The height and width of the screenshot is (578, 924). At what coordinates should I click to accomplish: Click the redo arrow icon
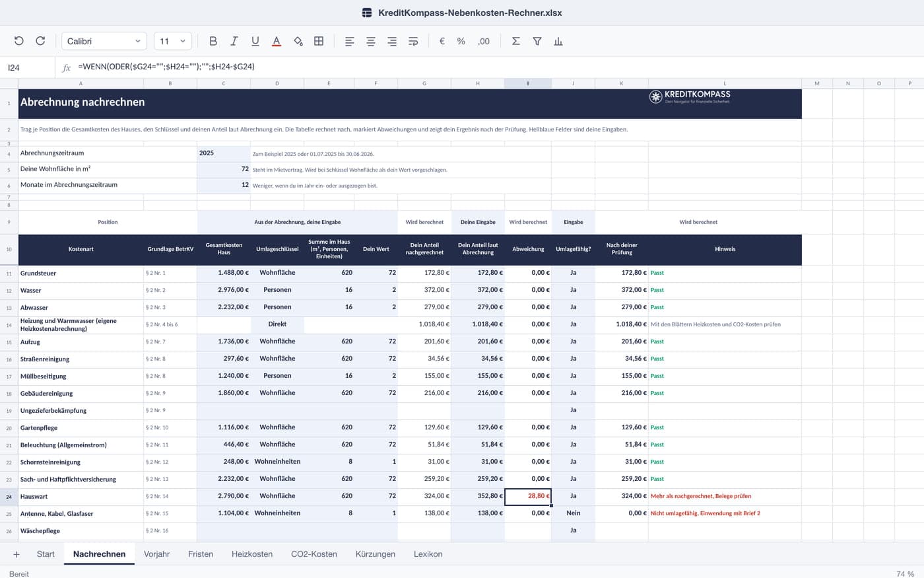tap(40, 41)
